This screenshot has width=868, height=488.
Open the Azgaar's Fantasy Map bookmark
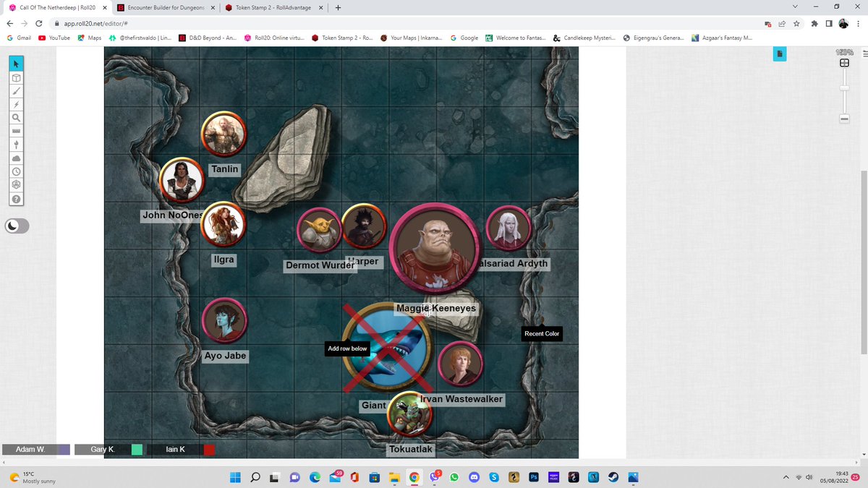[722, 38]
